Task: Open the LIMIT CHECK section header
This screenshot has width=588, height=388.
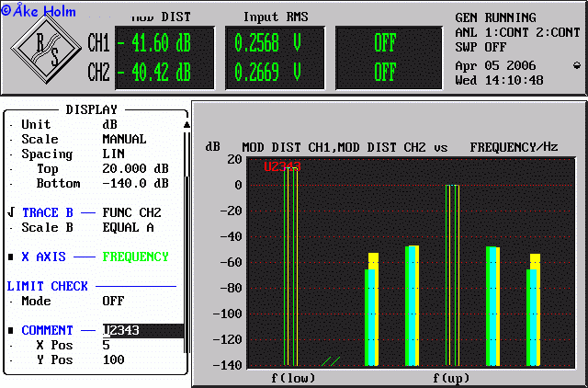Action: coord(47,286)
